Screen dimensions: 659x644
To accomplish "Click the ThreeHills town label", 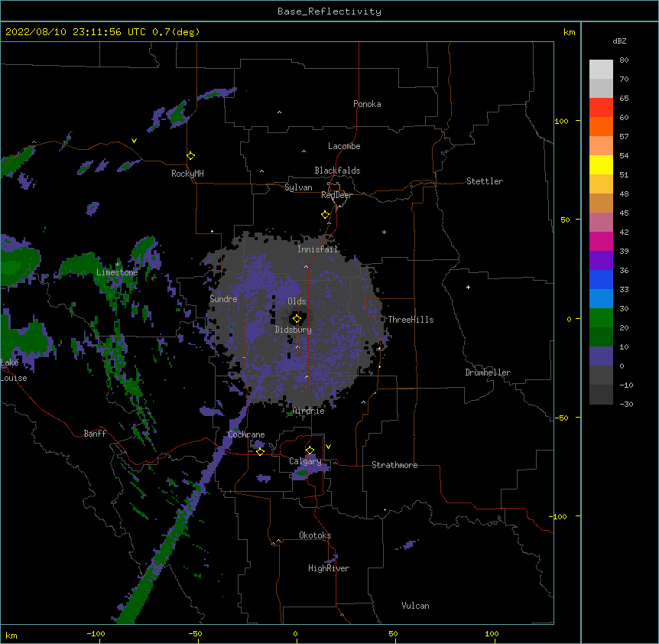I will pos(411,320).
